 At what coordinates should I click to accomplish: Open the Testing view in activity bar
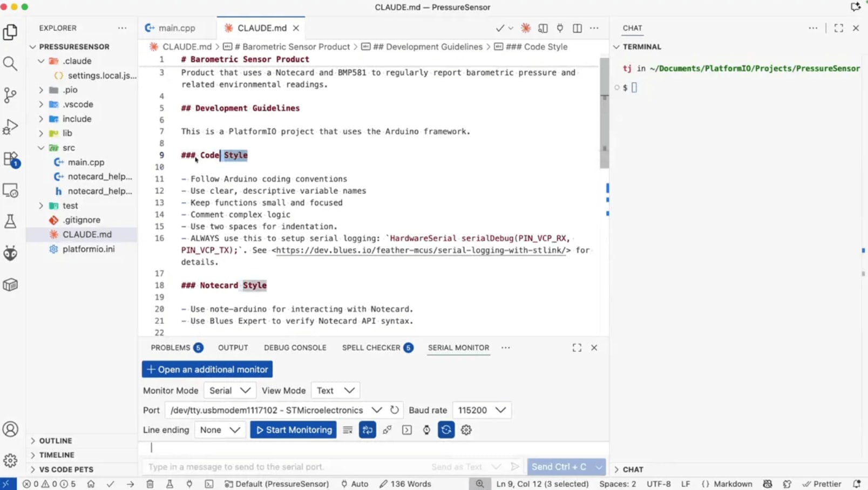point(11,221)
